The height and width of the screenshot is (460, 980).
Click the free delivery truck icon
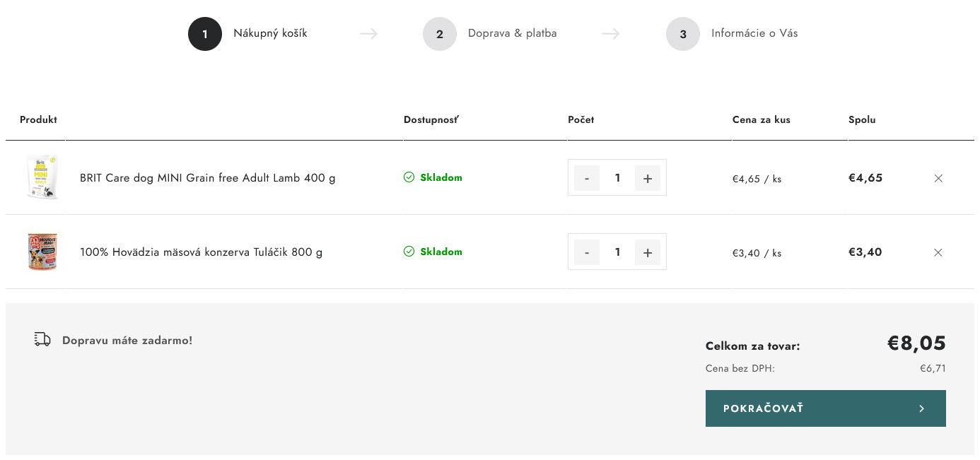[42, 340]
